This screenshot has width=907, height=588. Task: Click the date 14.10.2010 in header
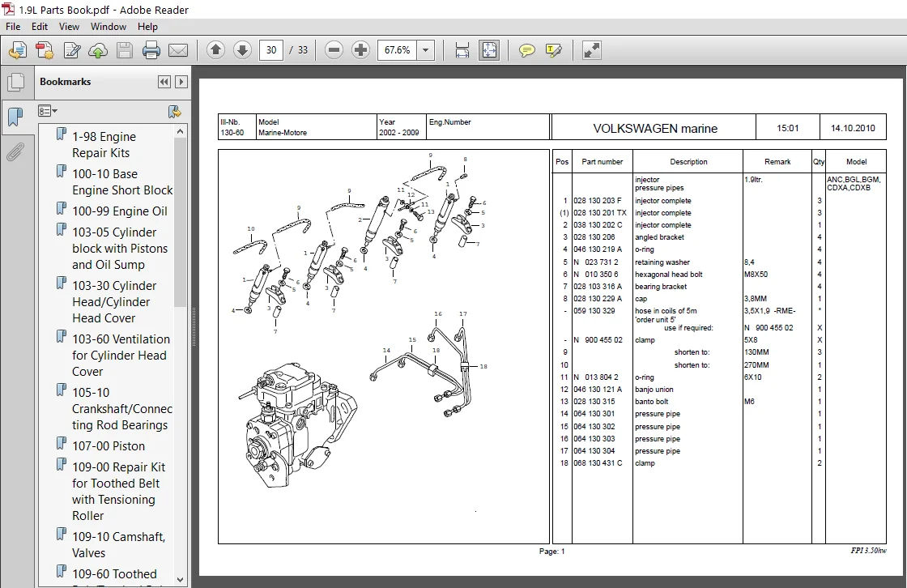(853, 129)
